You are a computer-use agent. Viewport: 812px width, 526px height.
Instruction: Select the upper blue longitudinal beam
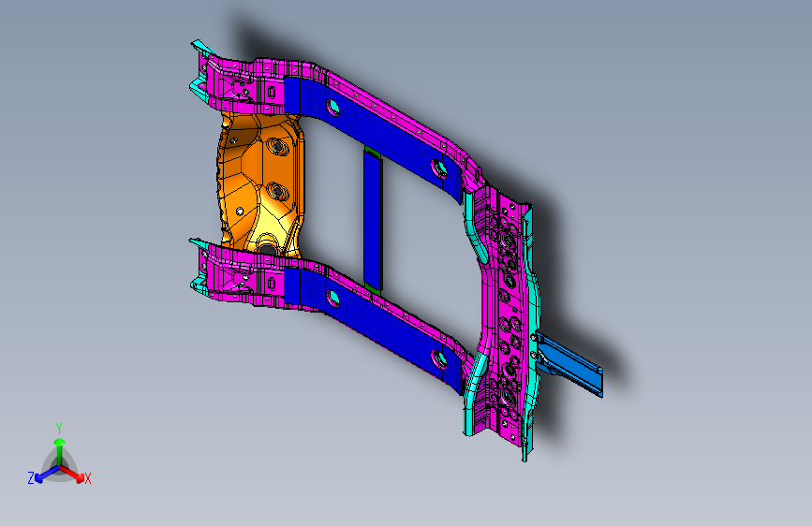373,132
